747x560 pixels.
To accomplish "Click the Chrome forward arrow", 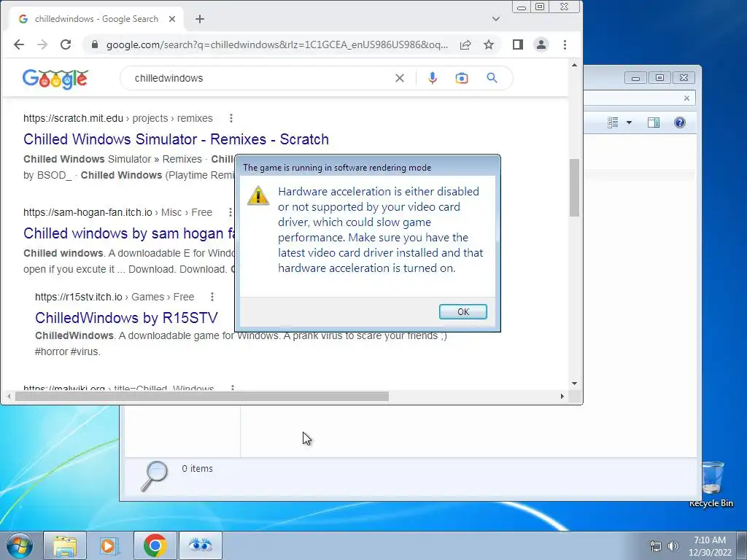I will (x=42, y=44).
